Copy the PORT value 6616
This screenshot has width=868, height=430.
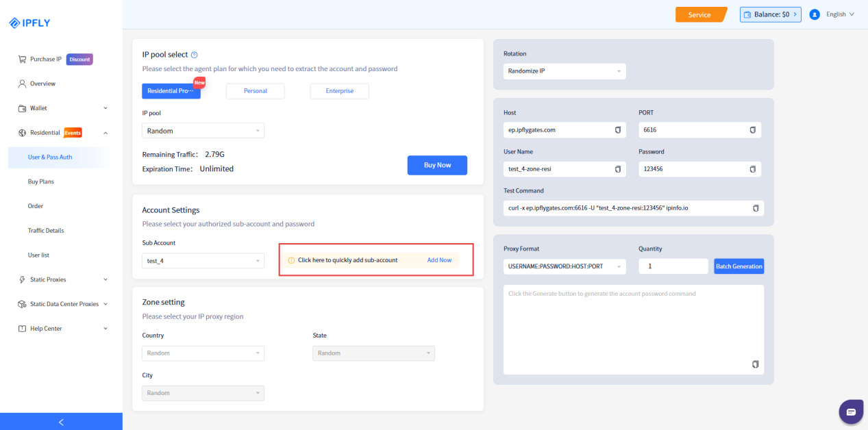752,130
